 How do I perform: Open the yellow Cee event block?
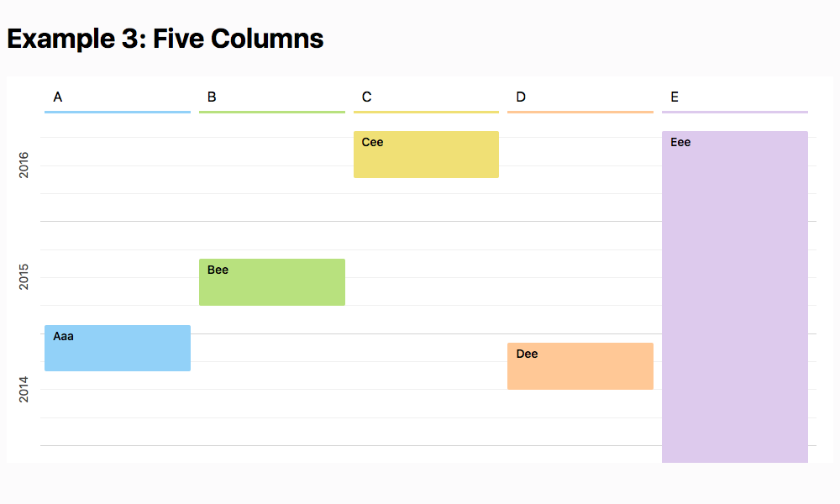tap(426, 155)
